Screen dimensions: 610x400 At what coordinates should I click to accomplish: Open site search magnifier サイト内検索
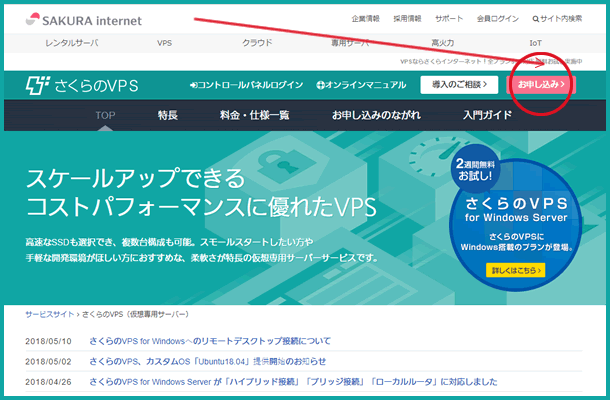557,19
